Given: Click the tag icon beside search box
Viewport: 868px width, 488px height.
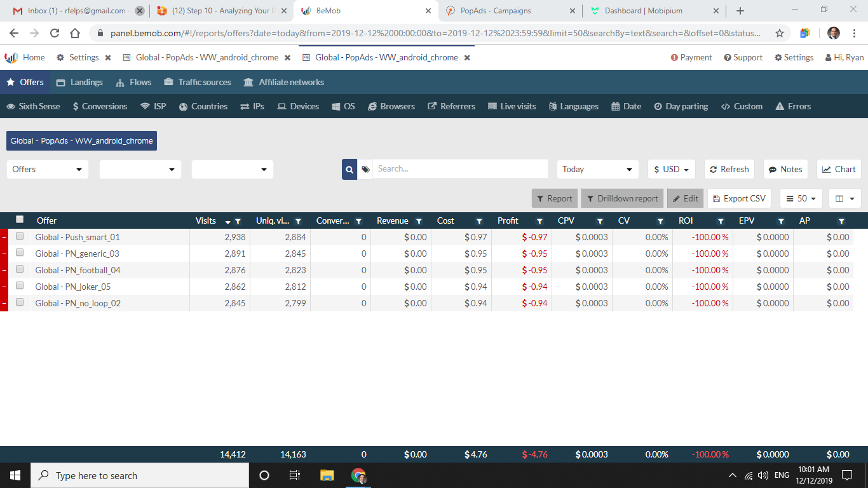Looking at the screenshot, I should pos(365,169).
